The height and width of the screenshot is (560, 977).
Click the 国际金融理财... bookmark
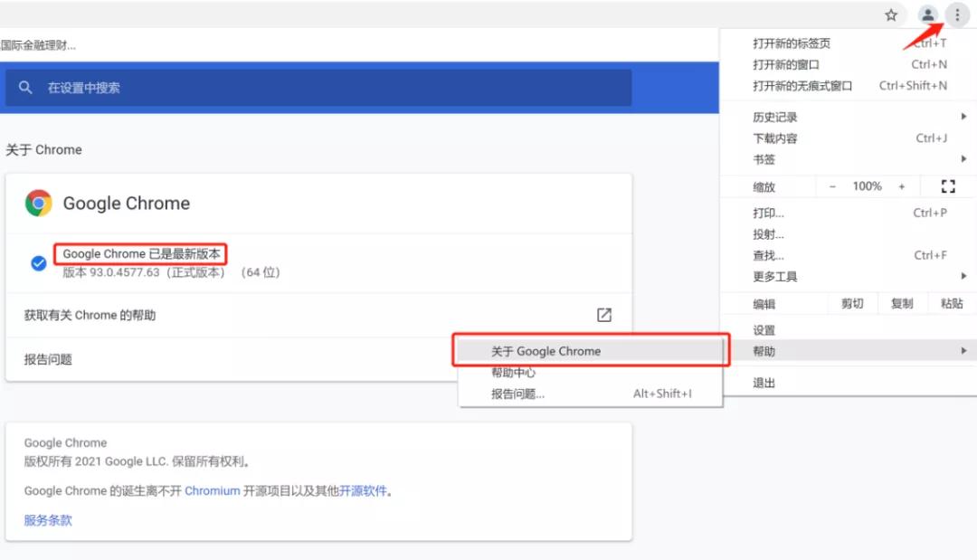click(x=38, y=45)
